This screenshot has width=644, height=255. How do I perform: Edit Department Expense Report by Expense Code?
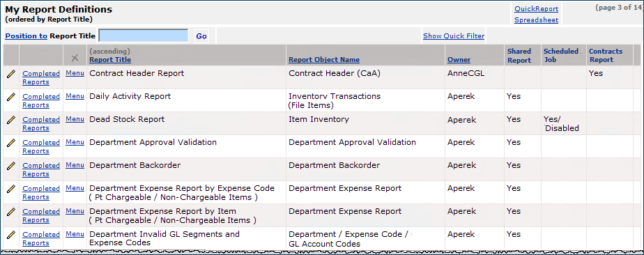point(11,189)
